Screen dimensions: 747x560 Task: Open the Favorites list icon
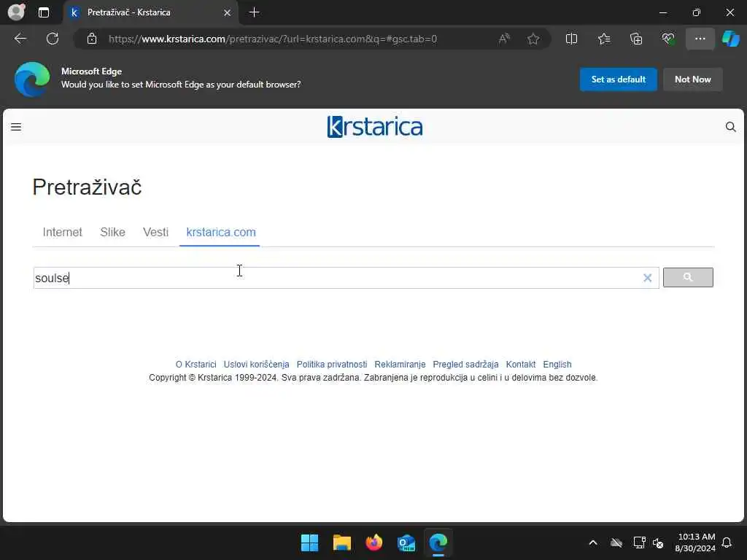pos(603,39)
